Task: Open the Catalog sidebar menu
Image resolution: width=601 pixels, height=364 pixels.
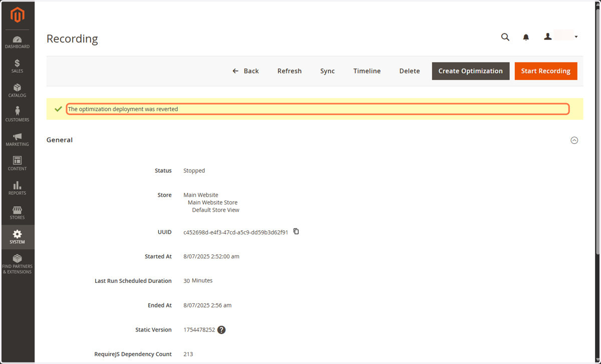Action: tap(17, 91)
